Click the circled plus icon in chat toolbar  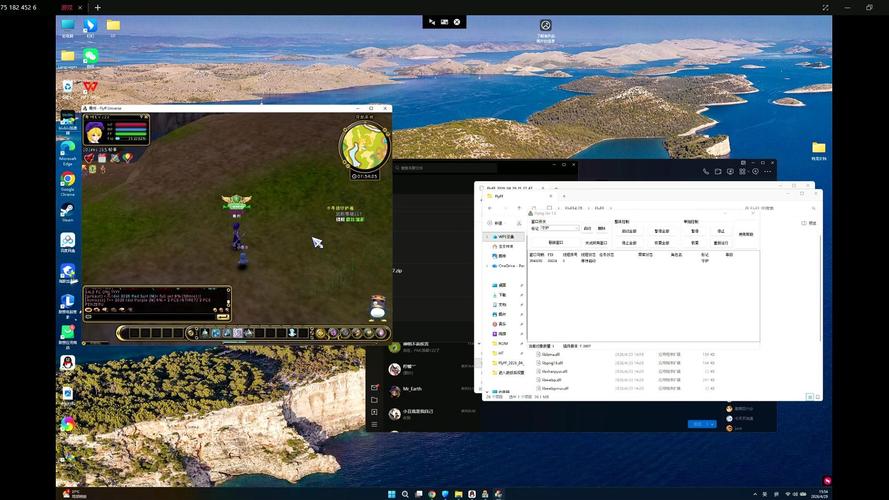pos(755,171)
